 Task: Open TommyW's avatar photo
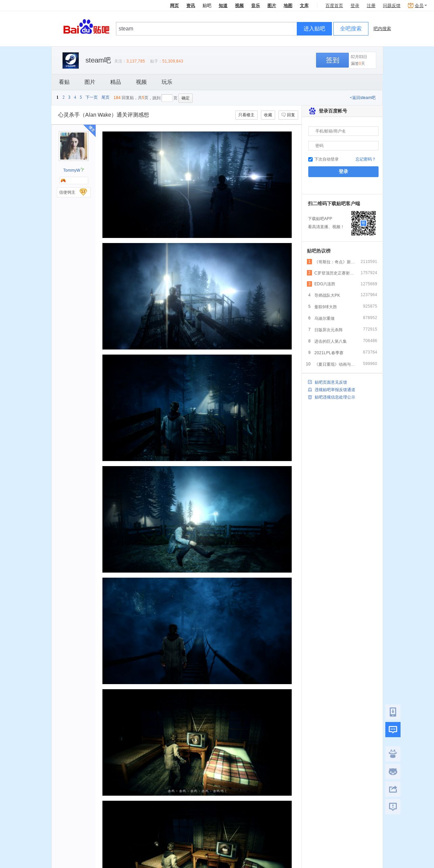click(x=74, y=146)
